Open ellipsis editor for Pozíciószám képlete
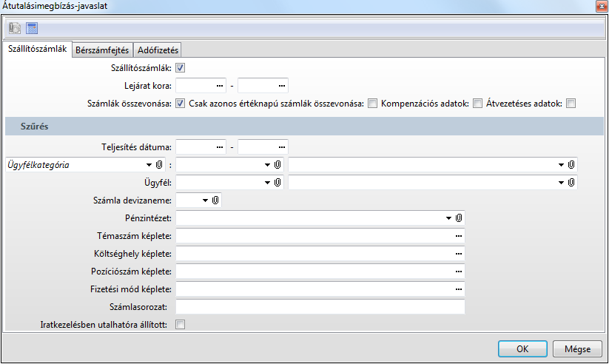The image size is (609, 364). pyautogui.click(x=459, y=272)
